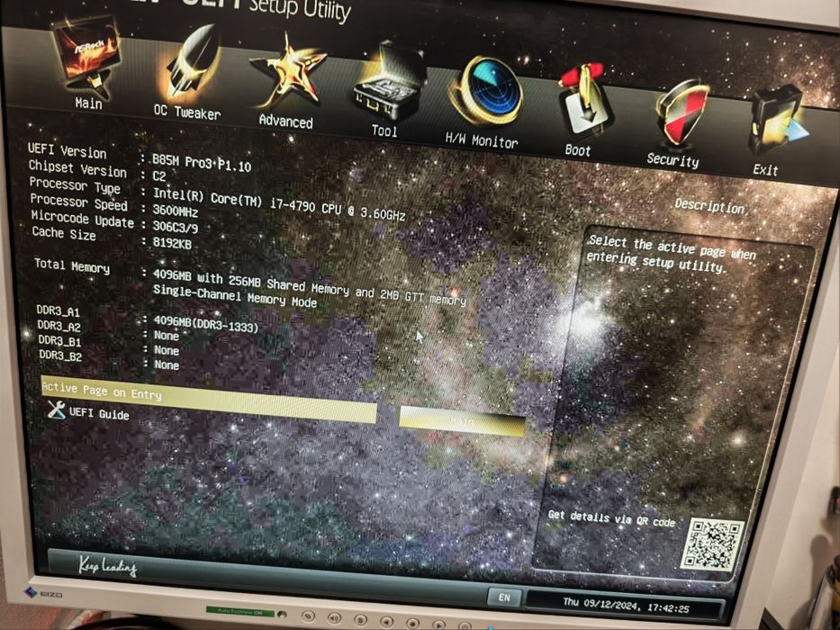Click Chipset Version value C2
Image resolution: width=840 pixels, height=630 pixels.
(159, 175)
